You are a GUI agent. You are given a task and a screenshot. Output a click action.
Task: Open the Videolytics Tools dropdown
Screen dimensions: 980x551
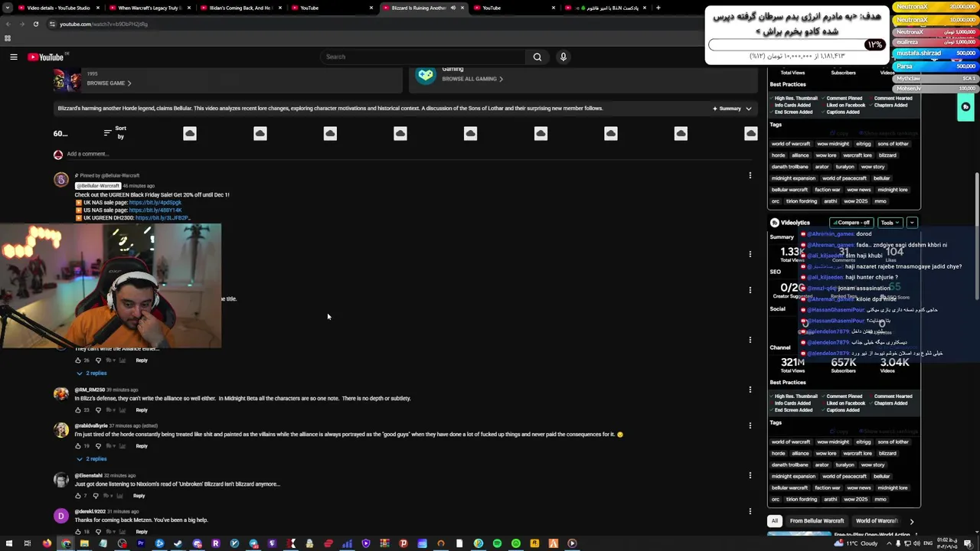(x=890, y=223)
